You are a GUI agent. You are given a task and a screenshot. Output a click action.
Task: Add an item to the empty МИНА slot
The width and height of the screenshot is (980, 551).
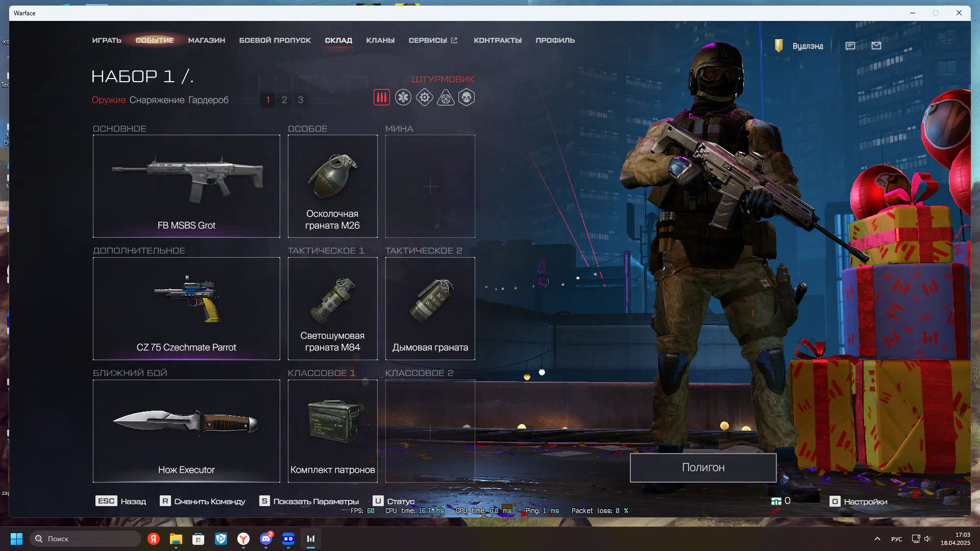click(430, 186)
